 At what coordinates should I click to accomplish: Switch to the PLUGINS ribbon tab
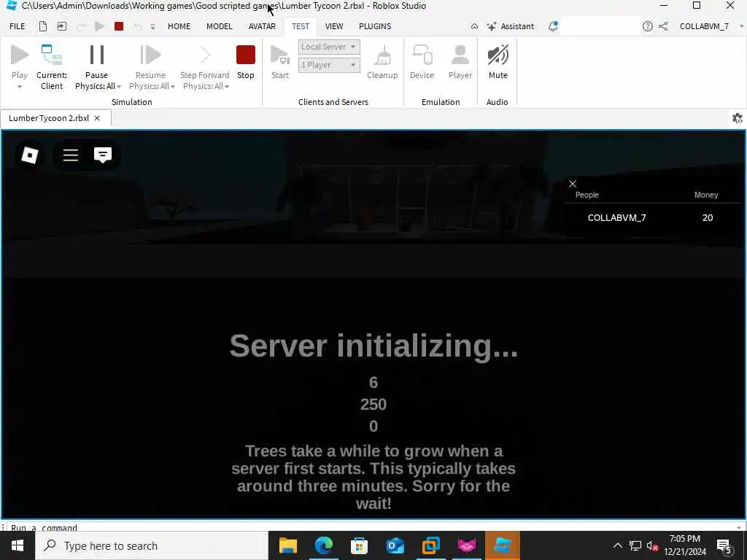pos(375,26)
